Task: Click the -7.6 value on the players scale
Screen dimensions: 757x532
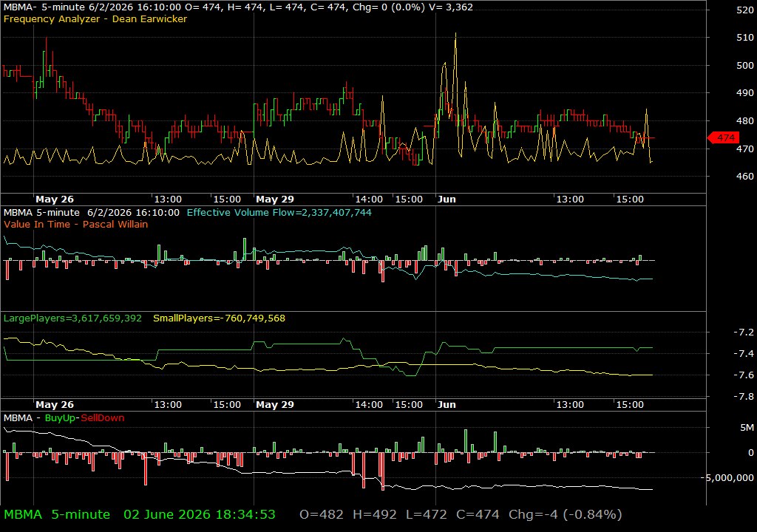Action: click(x=744, y=375)
